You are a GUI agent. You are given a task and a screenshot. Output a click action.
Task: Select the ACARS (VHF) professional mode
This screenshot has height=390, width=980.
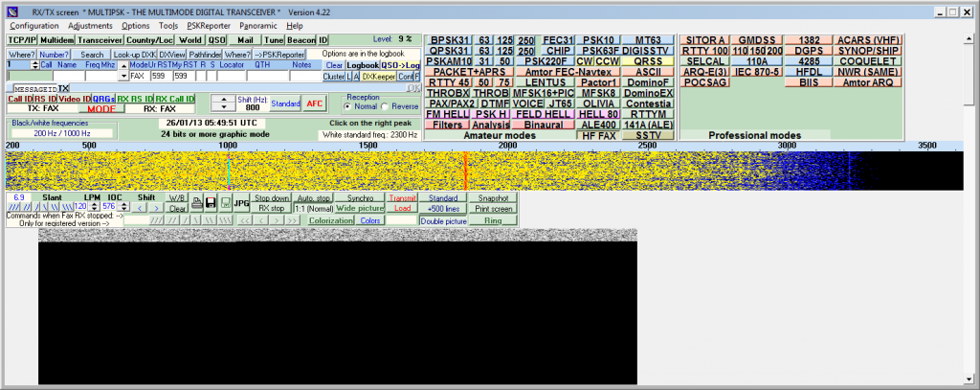coord(870,40)
